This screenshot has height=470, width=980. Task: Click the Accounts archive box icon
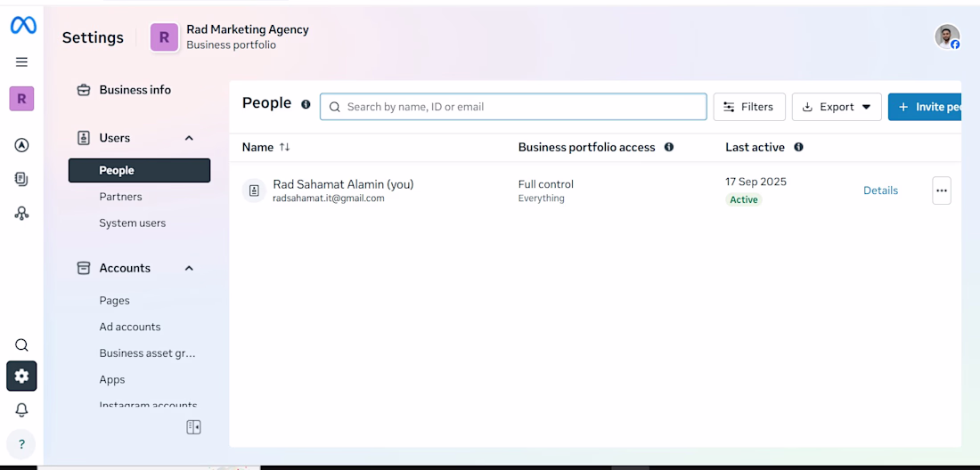point(84,268)
